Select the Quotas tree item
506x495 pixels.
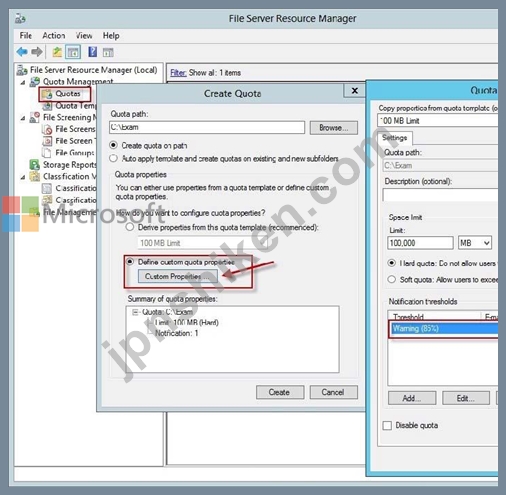tap(68, 94)
